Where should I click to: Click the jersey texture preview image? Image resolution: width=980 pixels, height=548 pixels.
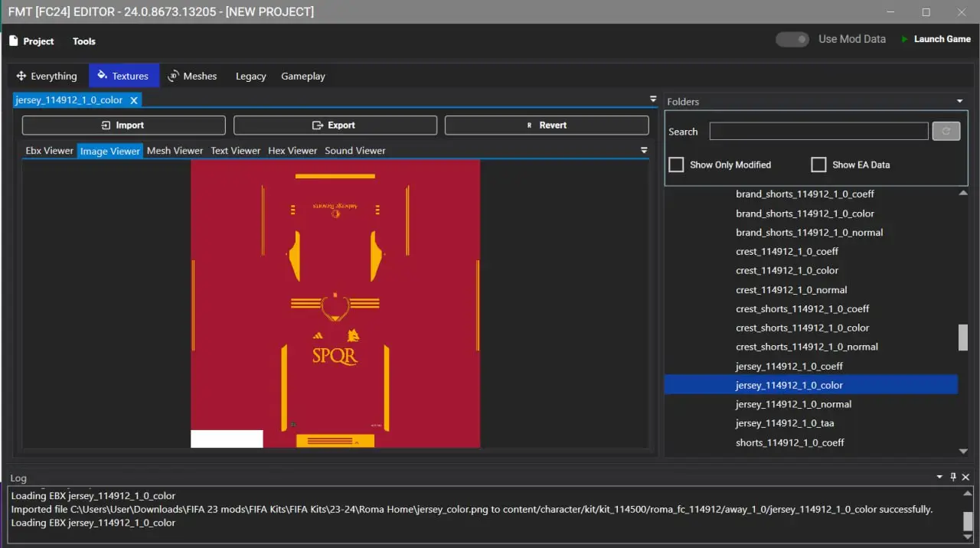point(335,303)
